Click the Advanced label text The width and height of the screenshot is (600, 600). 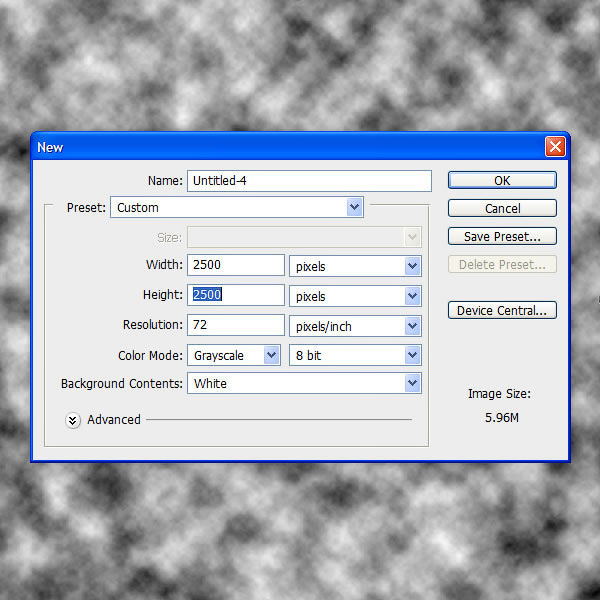[114, 420]
